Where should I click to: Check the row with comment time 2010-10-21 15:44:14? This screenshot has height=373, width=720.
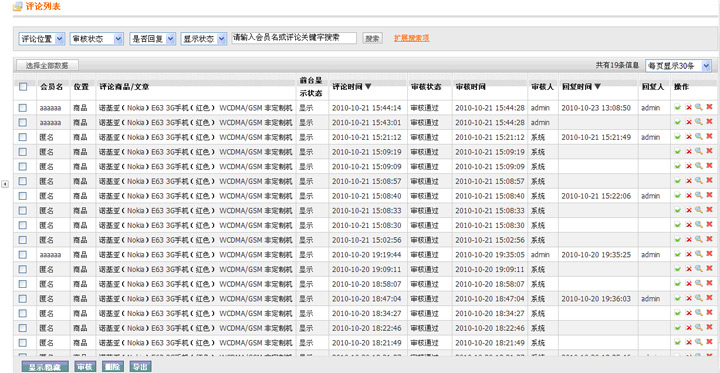pos(23,107)
